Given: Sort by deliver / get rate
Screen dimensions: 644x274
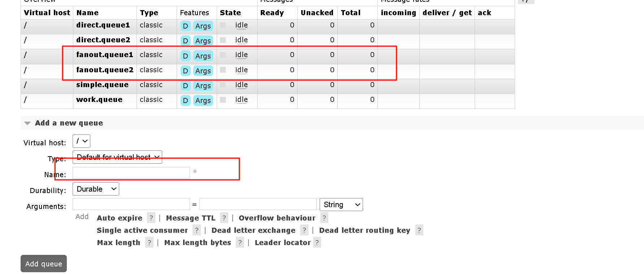Looking at the screenshot, I should (447, 13).
